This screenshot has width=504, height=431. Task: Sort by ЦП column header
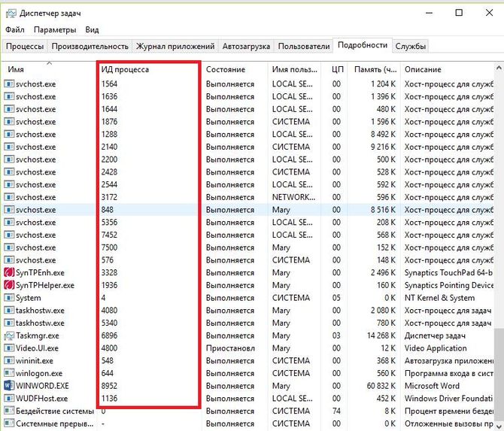[x=338, y=70]
